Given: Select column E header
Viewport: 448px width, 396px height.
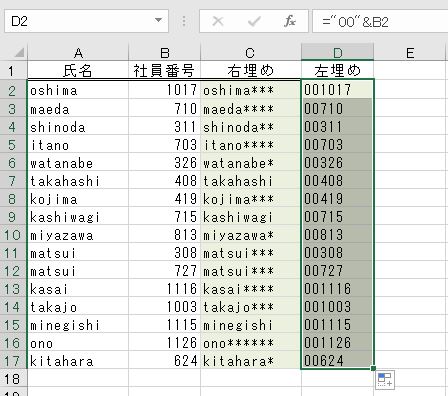Looking at the screenshot, I should pos(410,53).
